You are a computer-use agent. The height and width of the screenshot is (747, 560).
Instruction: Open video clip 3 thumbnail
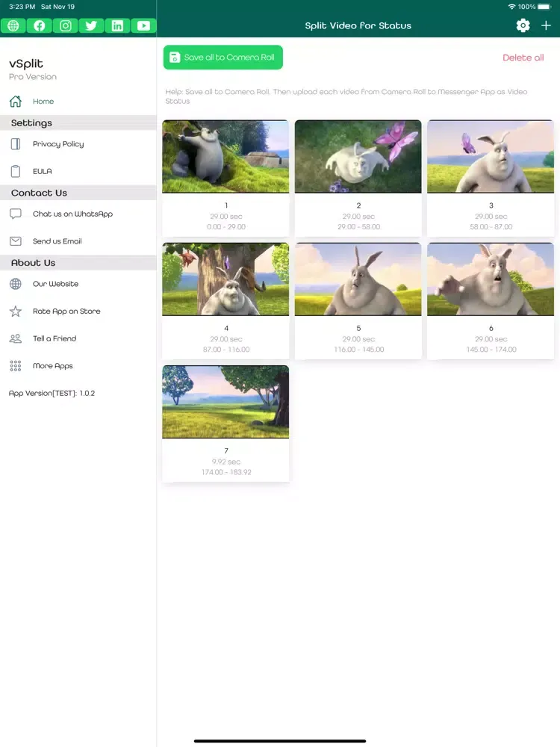click(491, 157)
